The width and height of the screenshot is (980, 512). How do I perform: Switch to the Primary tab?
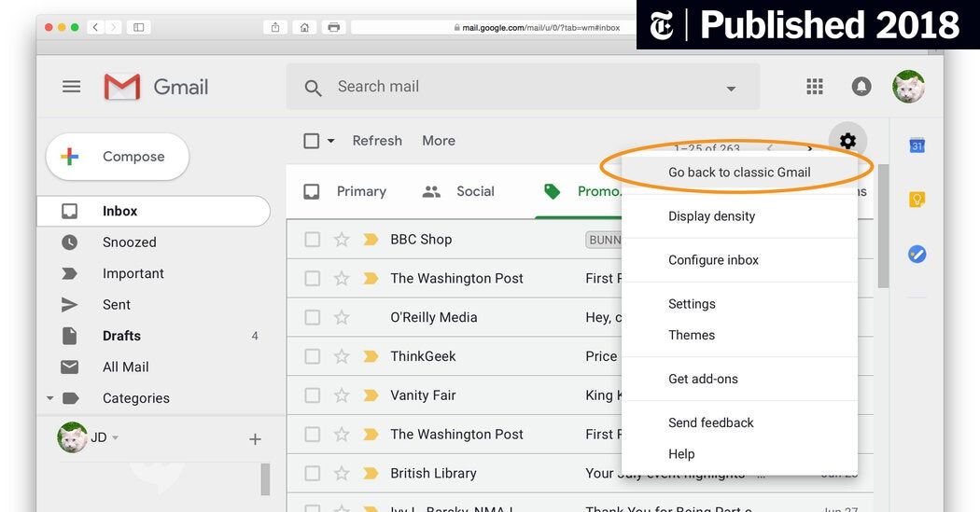(x=345, y=191)
